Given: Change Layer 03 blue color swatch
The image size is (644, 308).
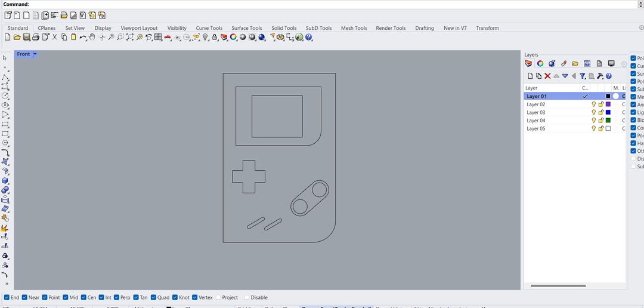Looking at the screenshot, I should (608, 112).
